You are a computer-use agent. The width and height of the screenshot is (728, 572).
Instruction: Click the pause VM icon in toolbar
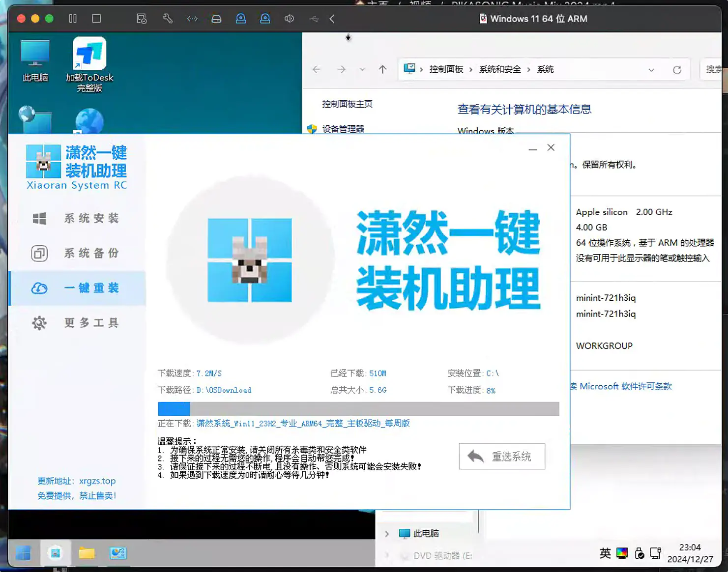73,19
